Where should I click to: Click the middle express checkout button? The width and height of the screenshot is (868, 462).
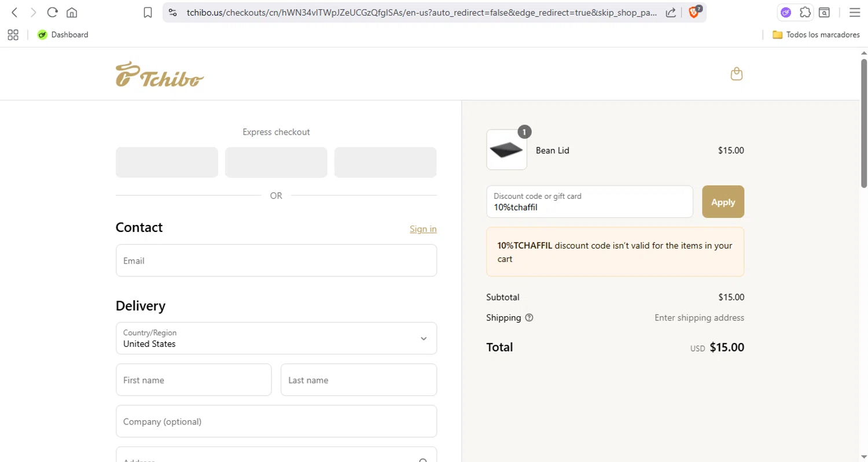(276, 162)
